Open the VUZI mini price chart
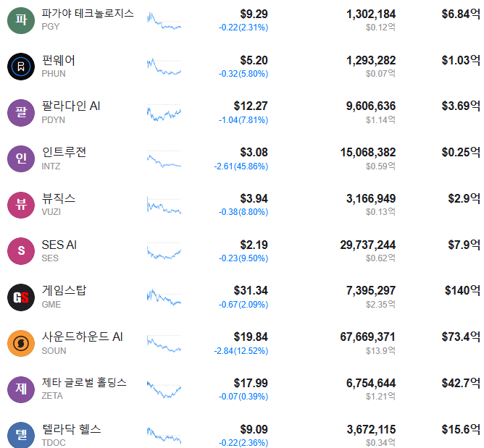This screenshot has height=448, width=484. [x=164, y=205]
